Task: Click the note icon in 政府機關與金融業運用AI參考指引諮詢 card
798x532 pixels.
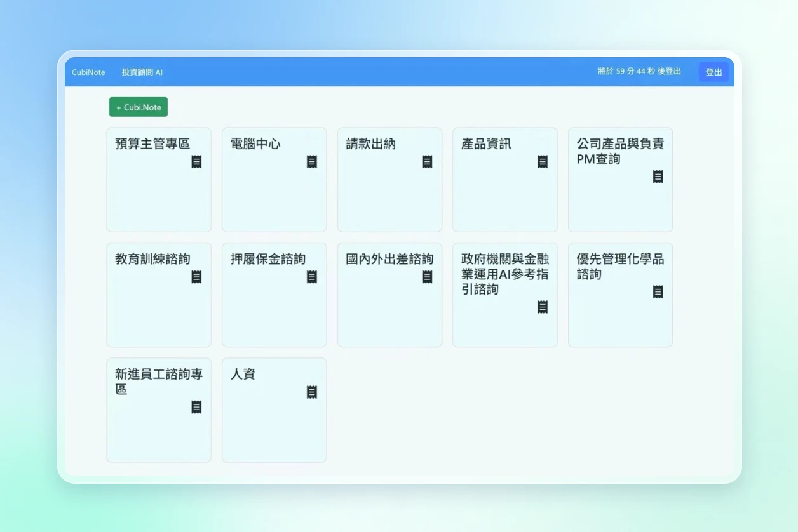Action: [x=543, y=307]
